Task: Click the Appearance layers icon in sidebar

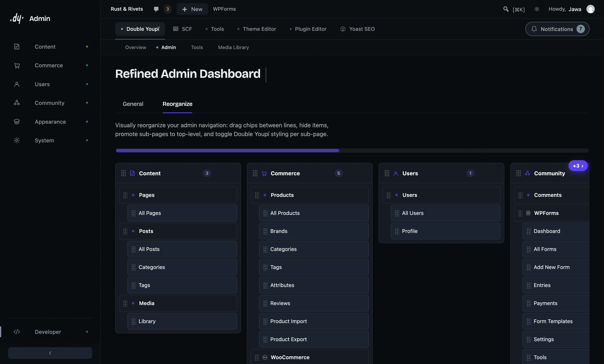Action: tap(17, 122)
